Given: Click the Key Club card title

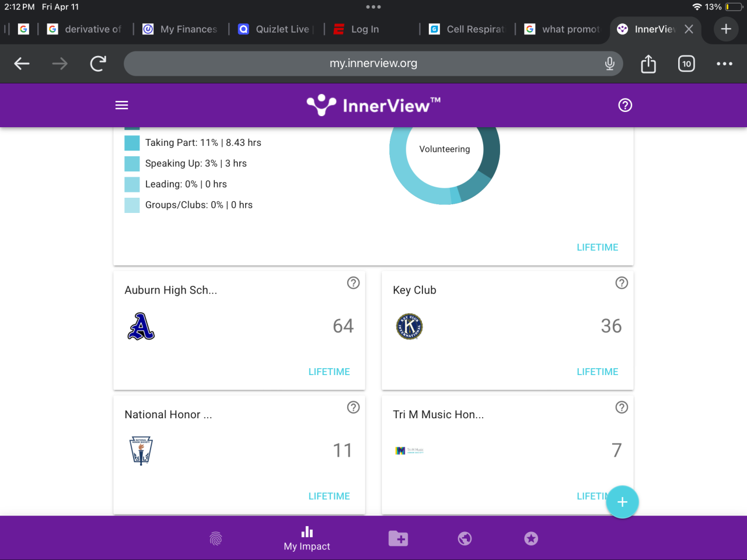Looking at the screenshot, I should tap(414, 290).
